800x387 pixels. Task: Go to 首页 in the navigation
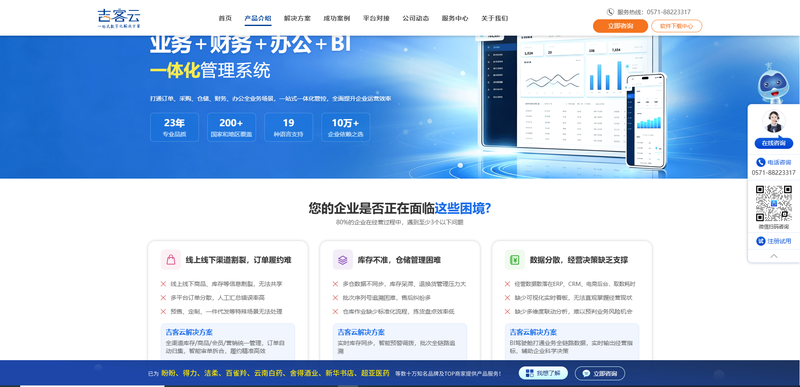click(x=225, y=18)
